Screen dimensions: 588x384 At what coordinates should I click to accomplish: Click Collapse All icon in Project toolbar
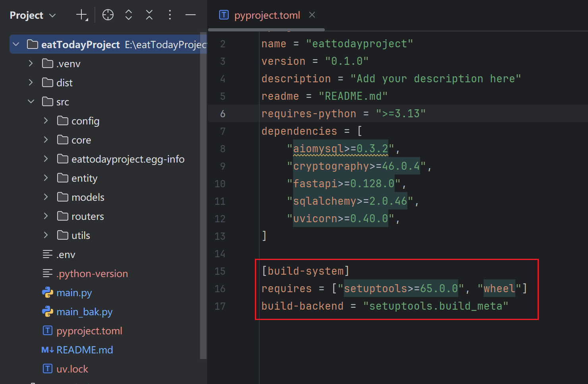(x=149, y=15)
